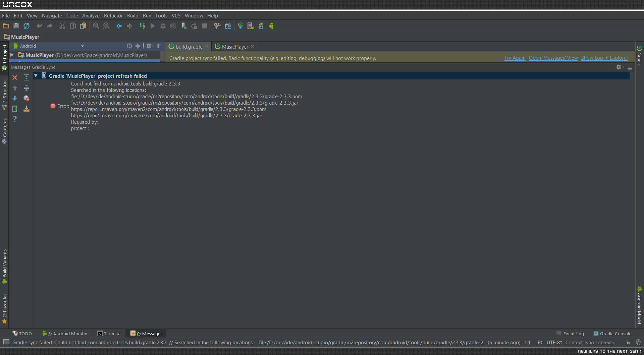Screen dimensions: 644x355
Task: Click the Stop square icon
Action: click(205, 26)
